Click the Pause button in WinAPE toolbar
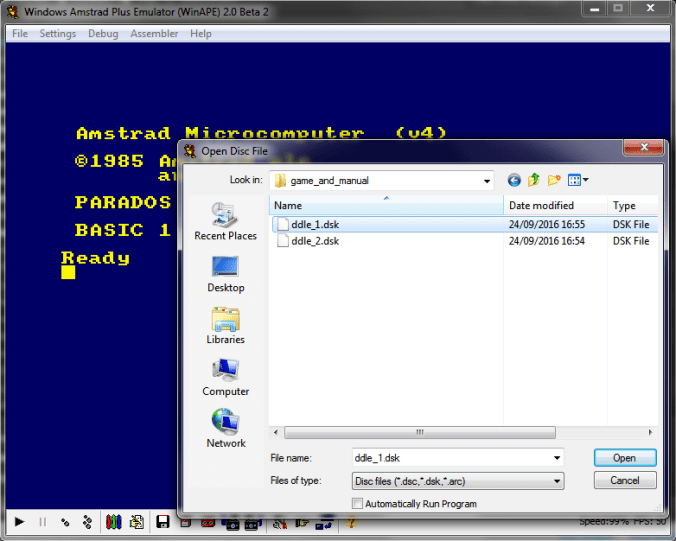The height and width of the screenshot is (541, 676). tap(43, 522)
